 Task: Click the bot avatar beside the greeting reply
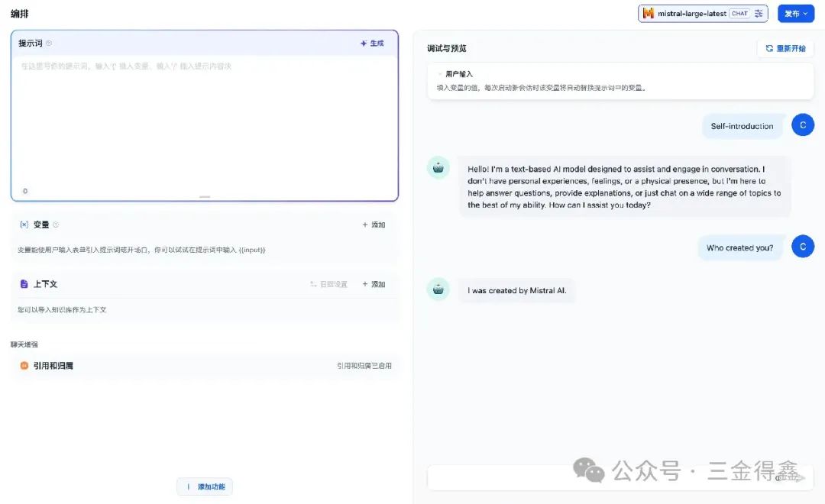tap(438, 168)
